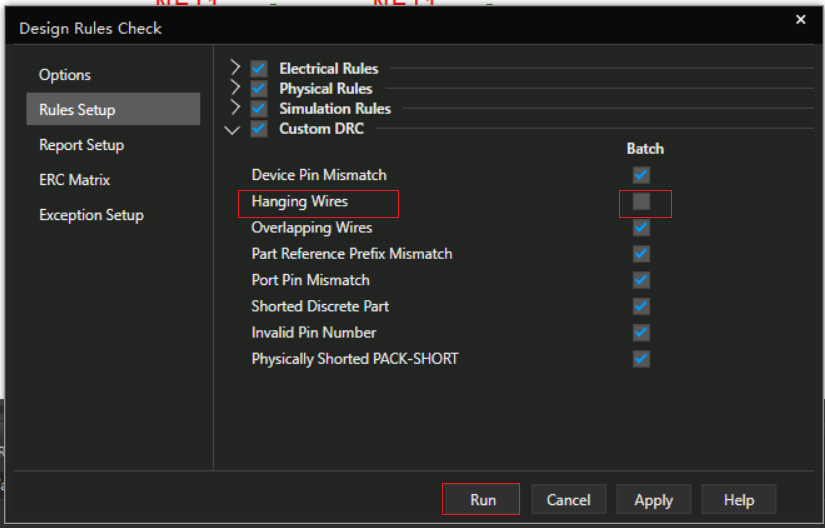825x528 pixels.
Task: Apply the DRC settings
Action: pyautogui.click(x=653, y=499)
